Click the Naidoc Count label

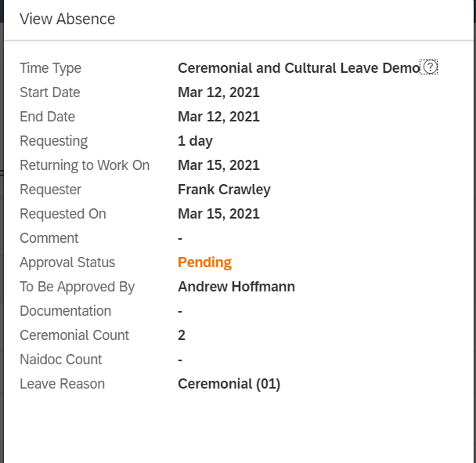[61, 360]
